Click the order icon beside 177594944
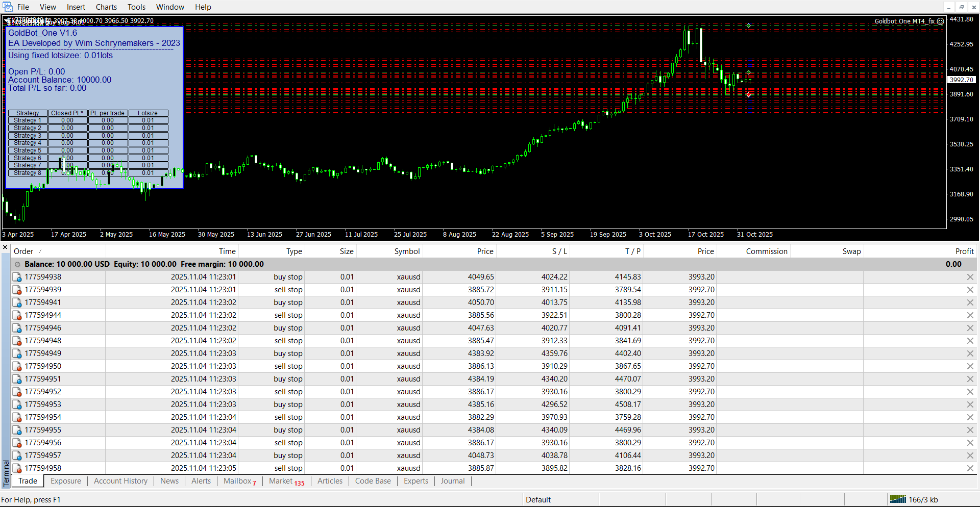980x507 pixels. click(x=17, y=315)
